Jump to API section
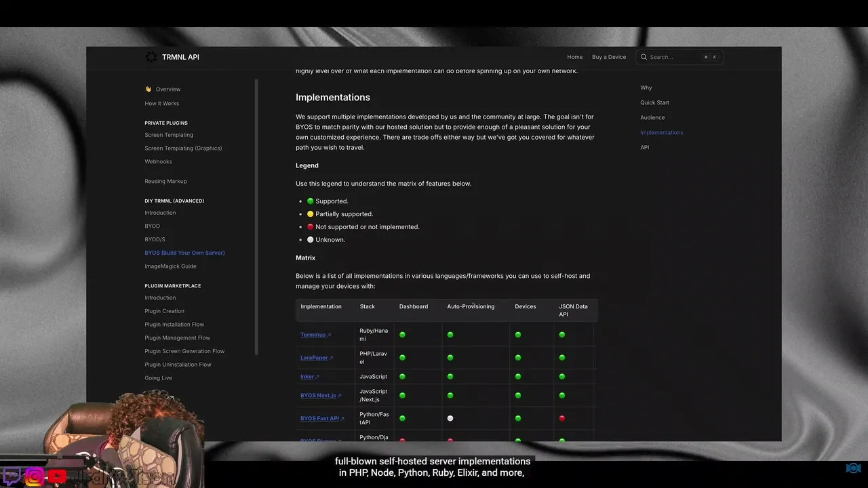Image resolution: width=868 pixels, height=488 pixels. tap(644, 147)
